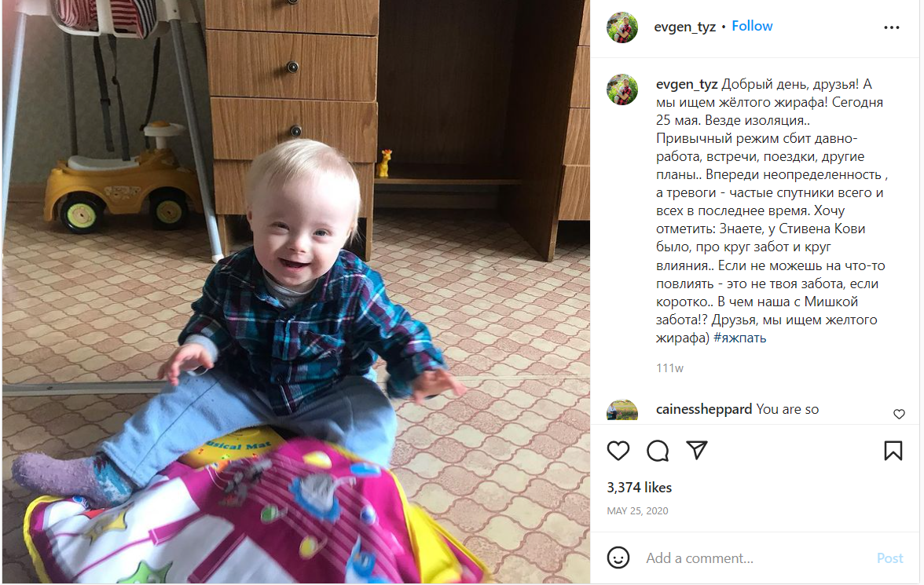Open cainessheppard's profile from the comment
This screenshot has width=924, height=585.
click(x=704, y=409)
